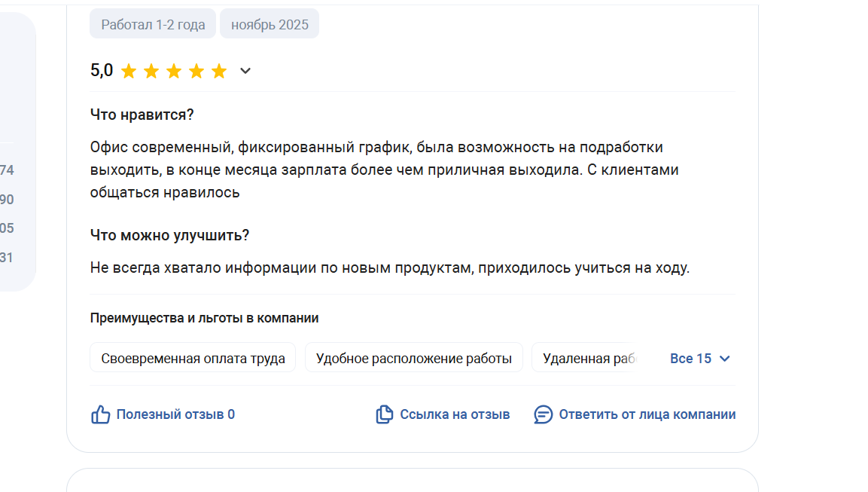
Task: Click the fifth star in the rating
Action: tap(219, 71)
